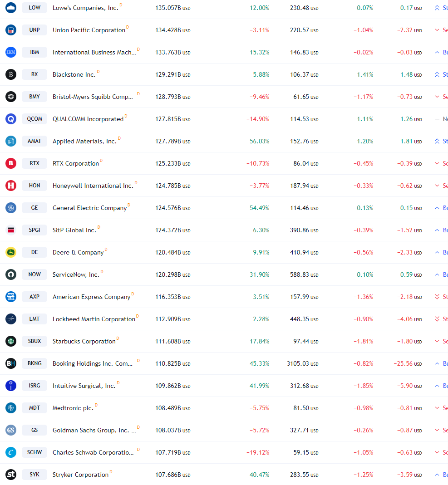Click the Blackstone logo icon
Image resolution: width=448 pixels, height=485 pixels.
tap(11, 74)
